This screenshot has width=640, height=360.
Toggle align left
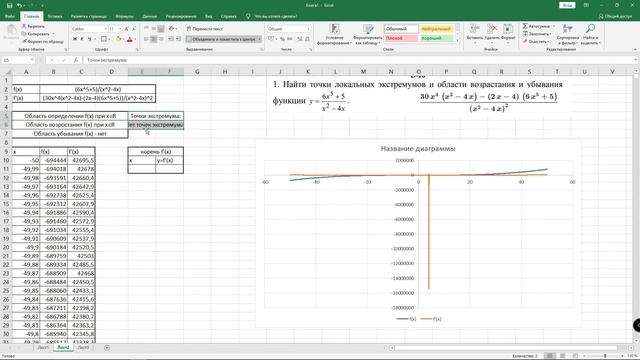146,39
